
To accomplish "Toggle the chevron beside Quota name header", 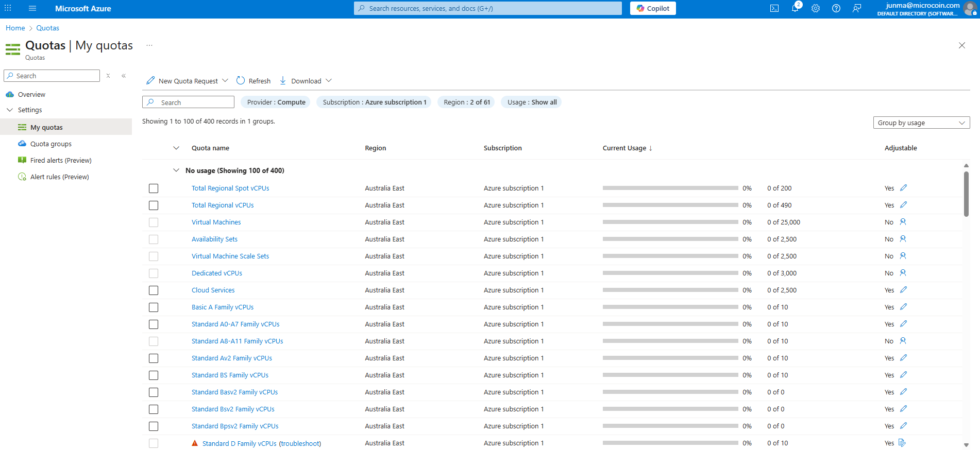I will click(x=176, y=148).
